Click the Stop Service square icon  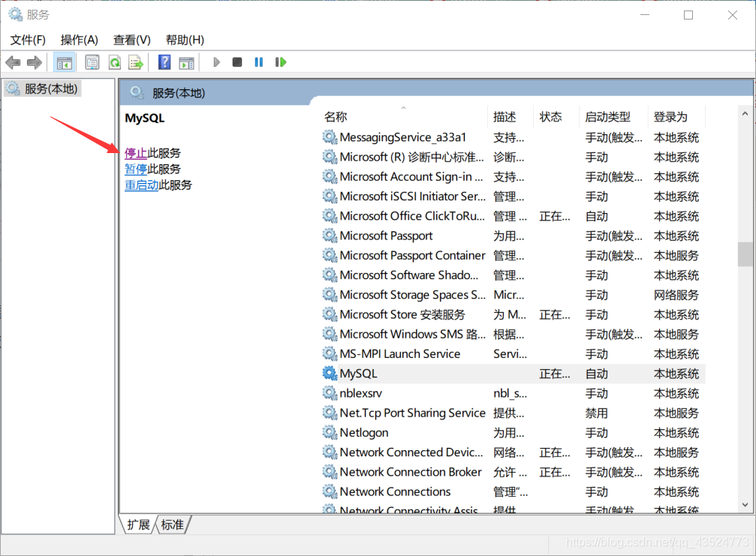[236, 62]
